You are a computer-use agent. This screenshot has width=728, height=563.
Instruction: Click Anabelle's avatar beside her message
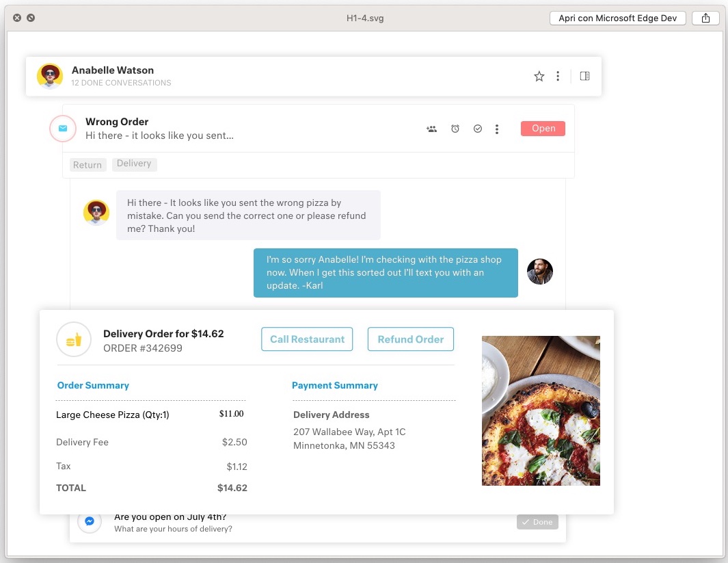tap(96, 213)
